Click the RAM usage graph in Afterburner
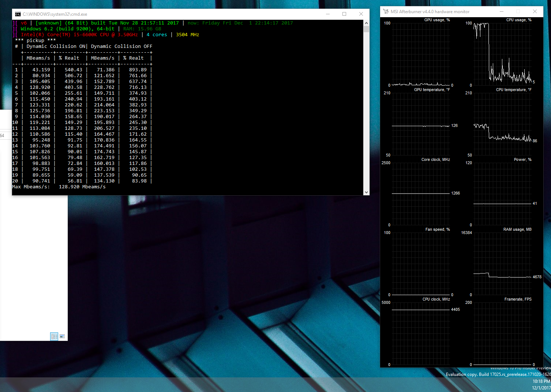551x392 pixels. pyautogui.click(x=502, y=264)
